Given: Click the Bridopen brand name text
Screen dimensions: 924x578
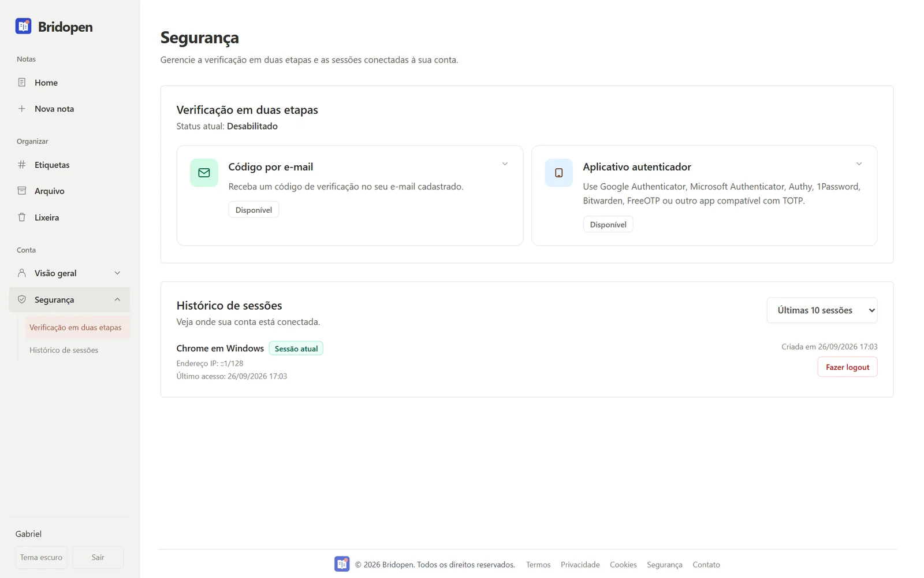Looking at the screenshot, I should pyautogui.click(x=65, y=27).
